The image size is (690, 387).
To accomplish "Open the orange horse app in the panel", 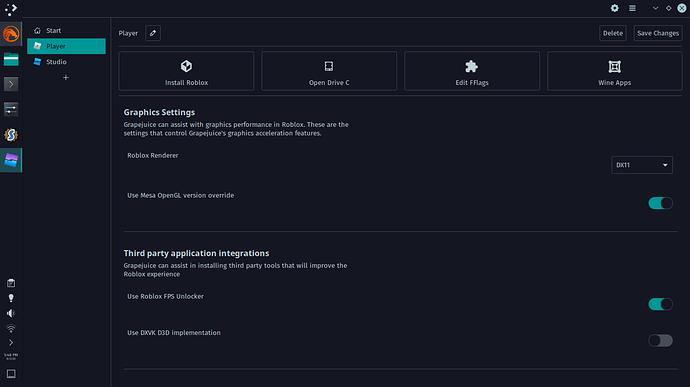I will 11,34.
